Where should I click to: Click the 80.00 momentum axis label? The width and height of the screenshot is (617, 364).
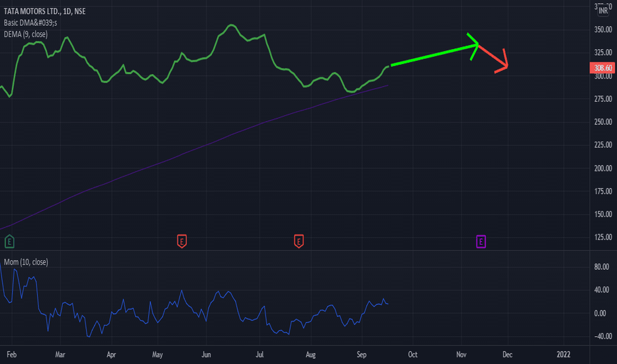tap(602, 267)
